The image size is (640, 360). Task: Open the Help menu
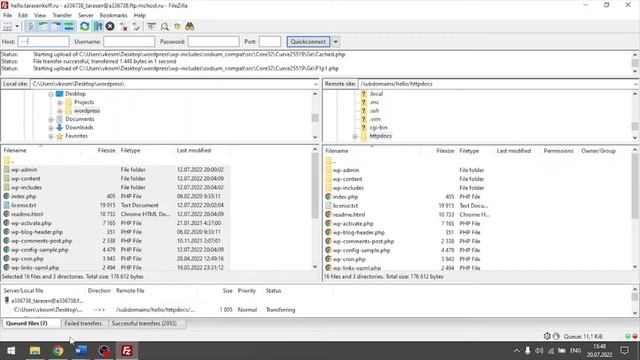click(x=140, y=15)
